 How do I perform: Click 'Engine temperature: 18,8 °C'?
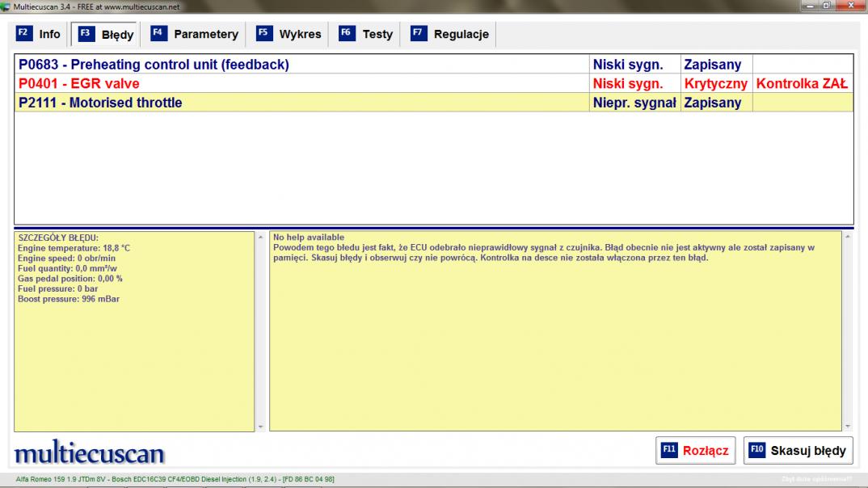point(74,248)
